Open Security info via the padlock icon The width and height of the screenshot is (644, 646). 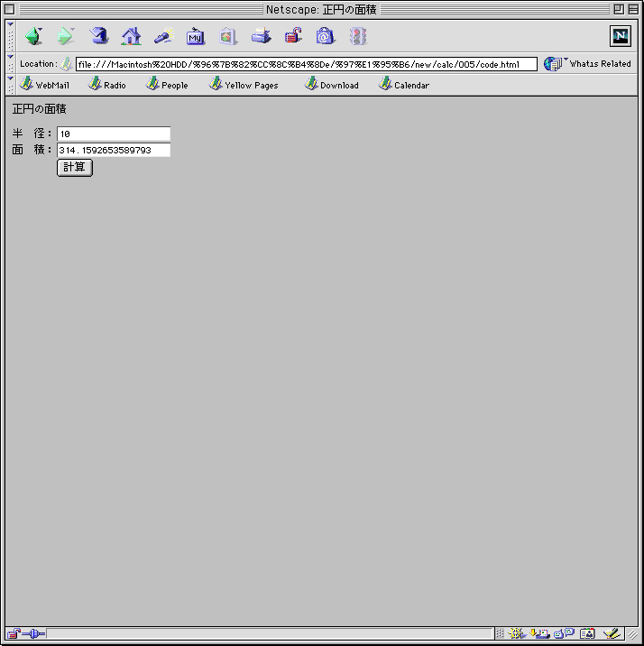click(x=293, y=36)
